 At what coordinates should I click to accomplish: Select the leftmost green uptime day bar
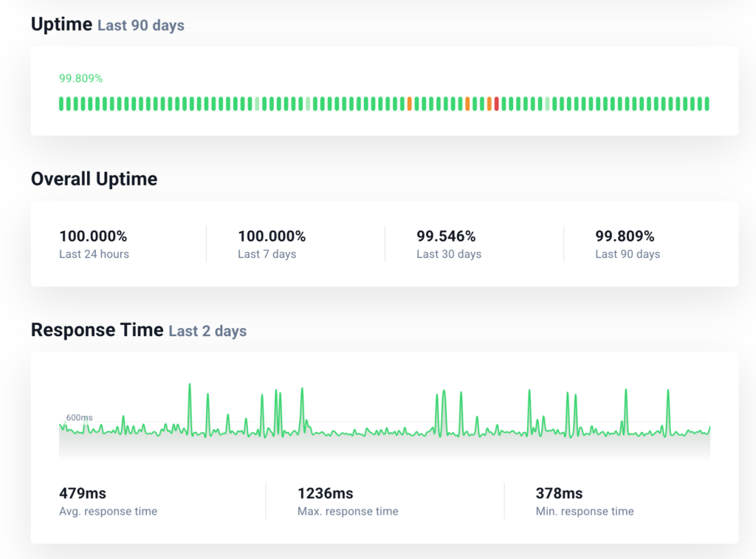61,103
